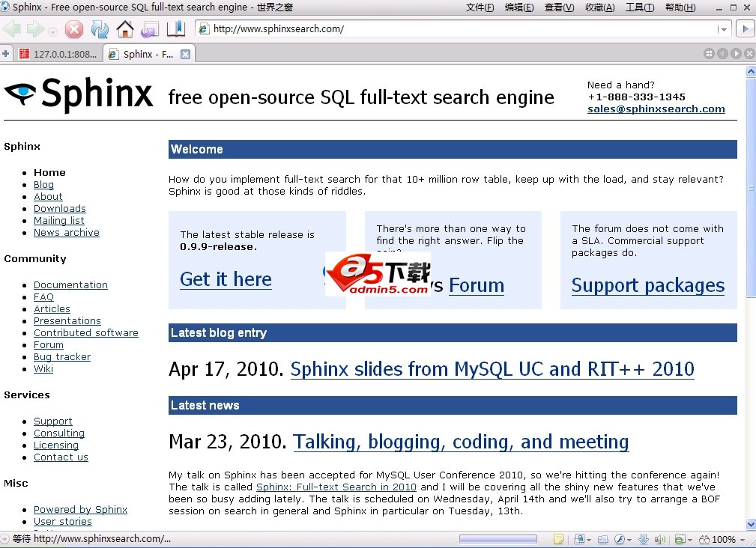756x548 pixels.
Task: Toggle the Flash filter icon in status bar
Action: coord(619,539)
